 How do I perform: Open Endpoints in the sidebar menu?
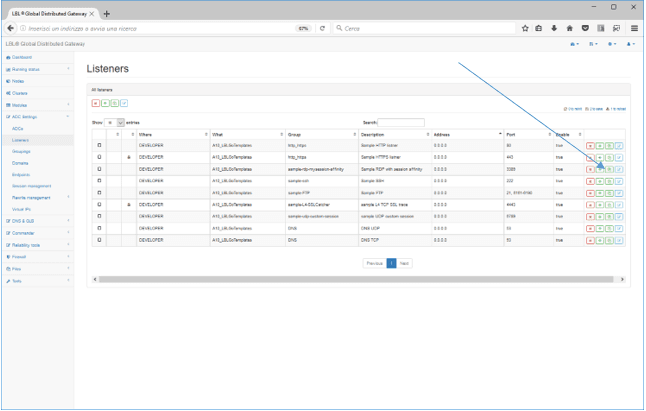pyautogui.click(x=22, y=173)
